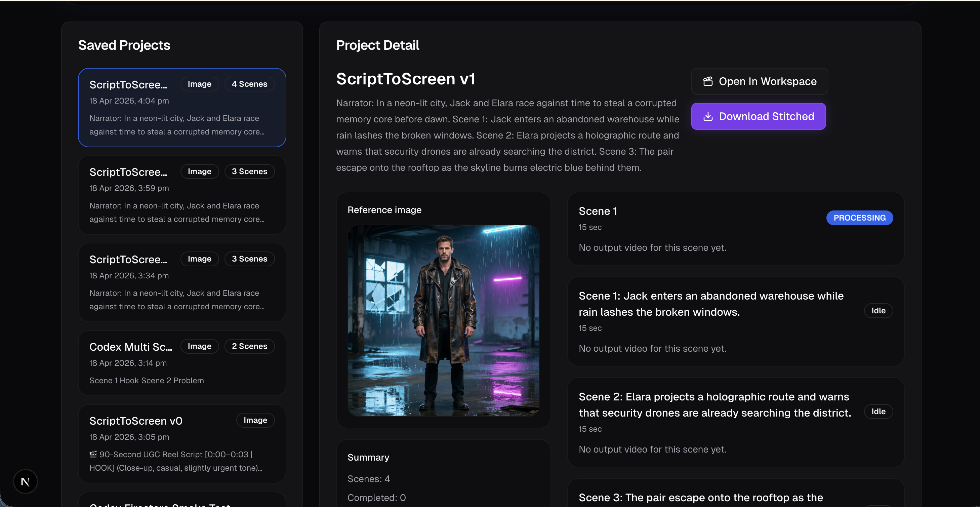Click the 3 Scenes badge on 3:34 pm project

tap(250, 259)
